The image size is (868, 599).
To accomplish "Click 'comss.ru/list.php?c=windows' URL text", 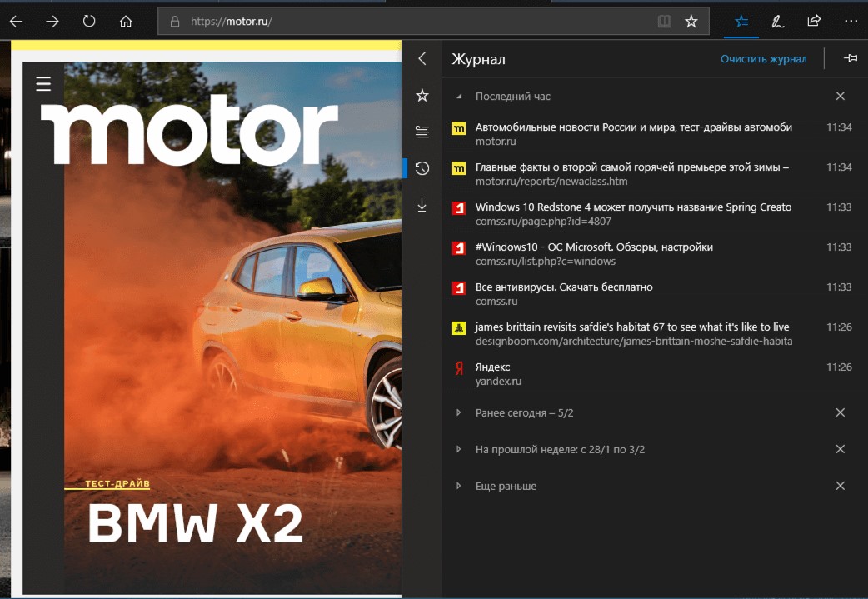I will click(x=546, y=262).
